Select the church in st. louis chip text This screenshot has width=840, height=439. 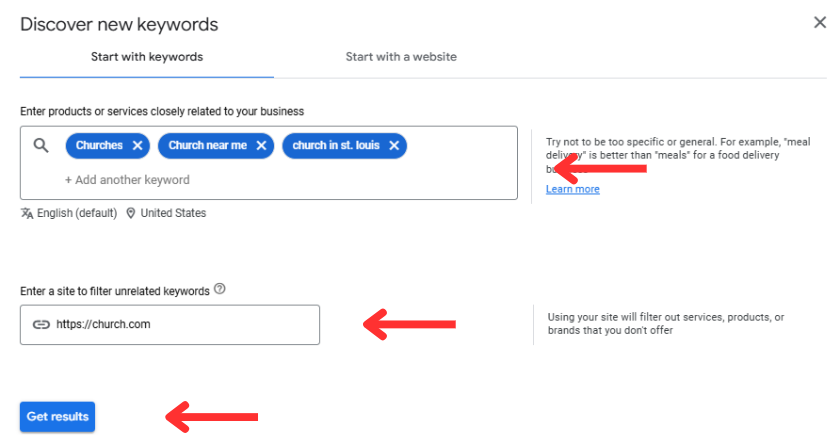point(336,146)
